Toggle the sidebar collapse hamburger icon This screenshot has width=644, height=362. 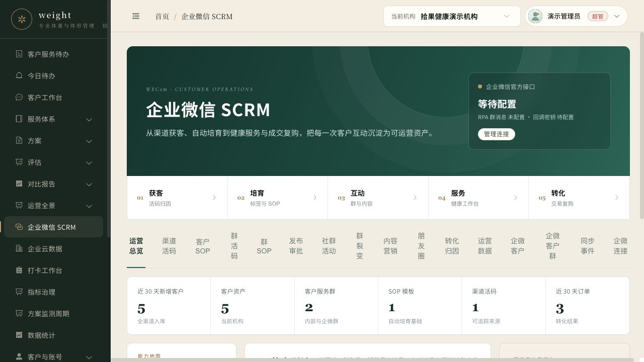[x=136, y=16]
